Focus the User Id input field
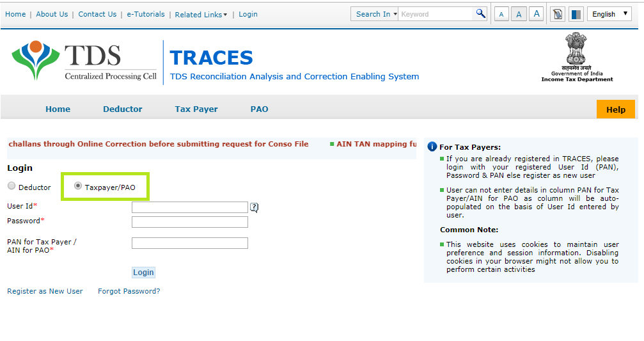Screen dimensions: 644x341 [190, 207]
